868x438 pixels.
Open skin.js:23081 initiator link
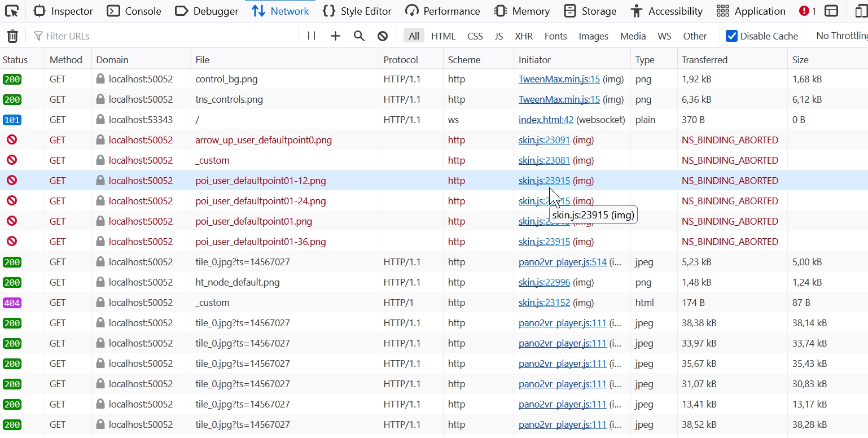(x=544, y=160)
